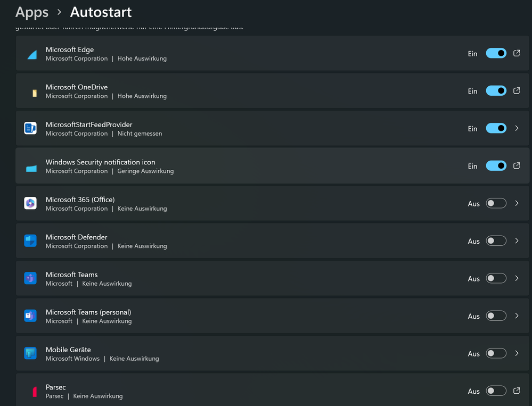Click the Microsoft Teams (personal) app icon
Screen dimensions: 532x406
pyautogui.click(x=30, y=316)
